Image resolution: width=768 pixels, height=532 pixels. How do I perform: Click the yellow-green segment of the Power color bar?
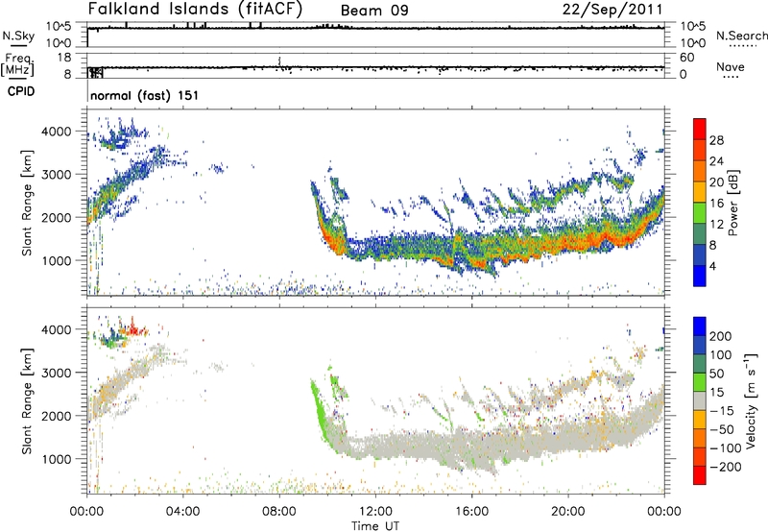pos(700,212)
